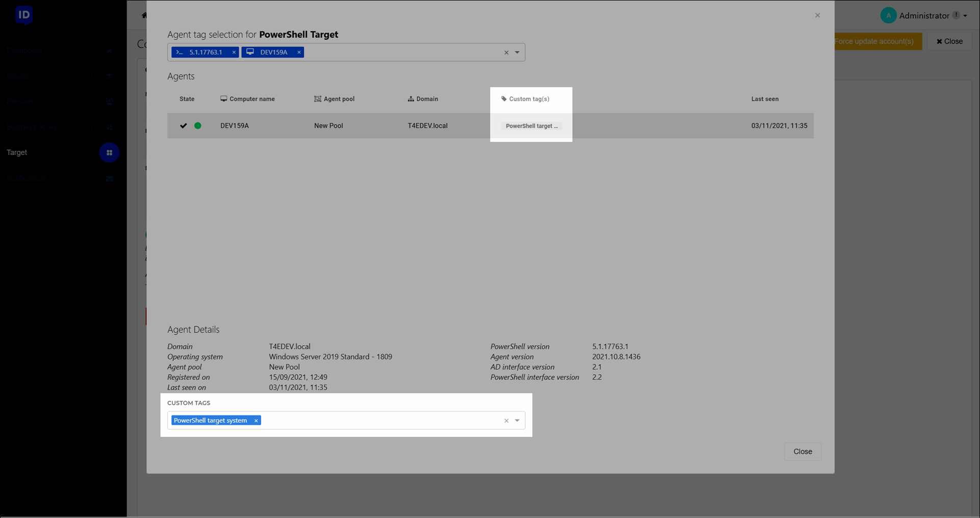Click the green online status indicator
This screenshot has width=980, height=518.
click(x=198, y=126)
